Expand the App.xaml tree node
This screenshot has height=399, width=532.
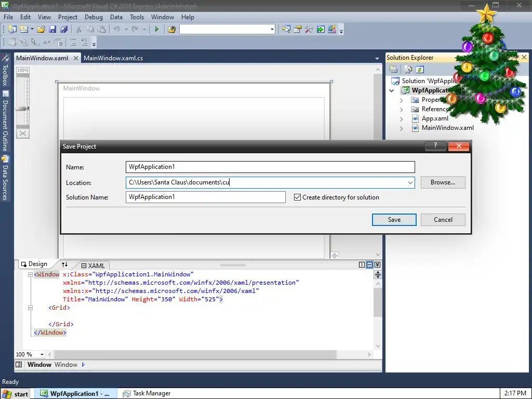pos(402,119)
